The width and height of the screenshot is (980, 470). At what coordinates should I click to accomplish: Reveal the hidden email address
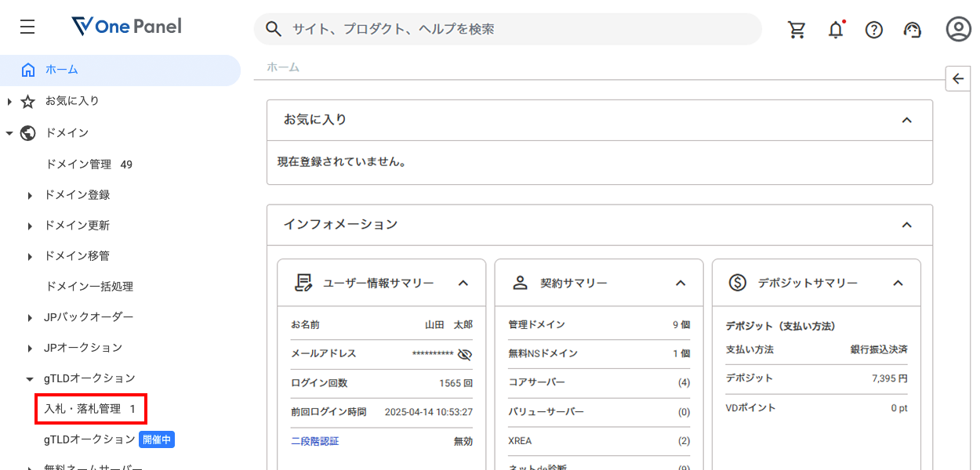click(x=465, y=354)
